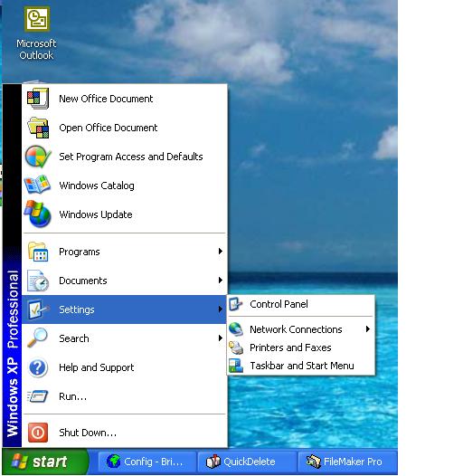Click the Printers and Faxes printer icon

coord(236,347)
